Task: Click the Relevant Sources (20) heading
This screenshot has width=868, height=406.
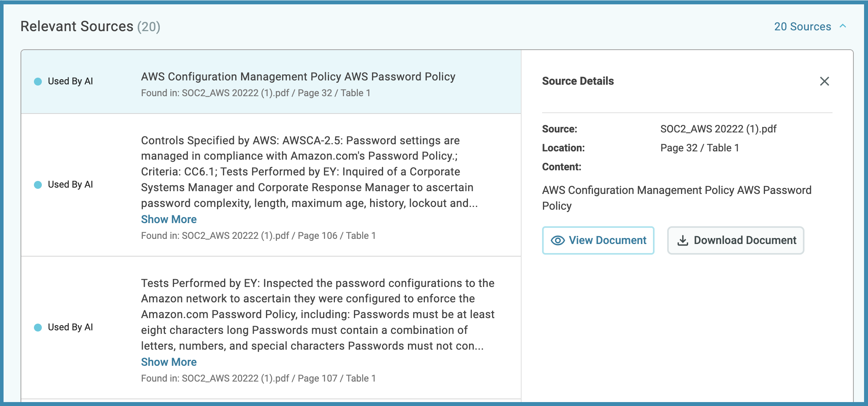Action: [x=90, y=26]
